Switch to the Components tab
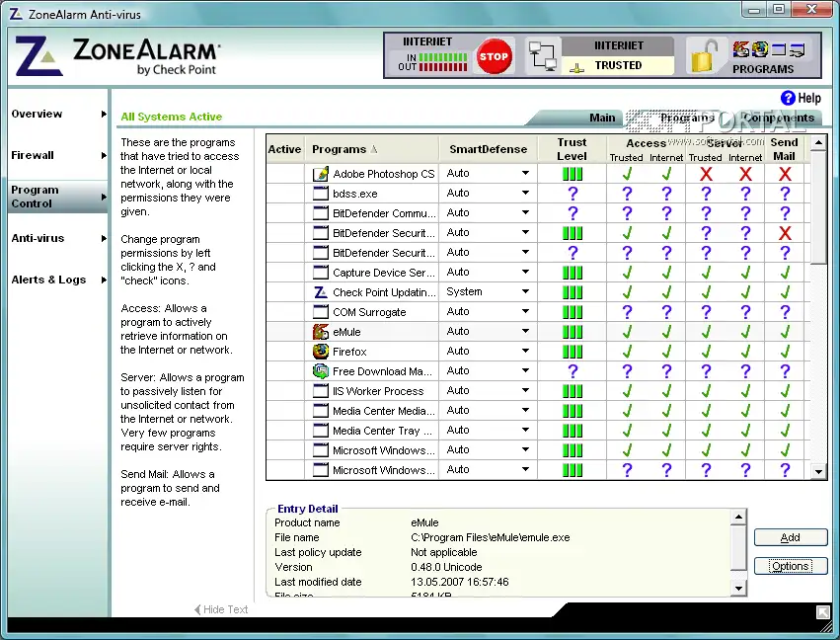This screenshot has width=840, height=640. (x=779, y=118)
